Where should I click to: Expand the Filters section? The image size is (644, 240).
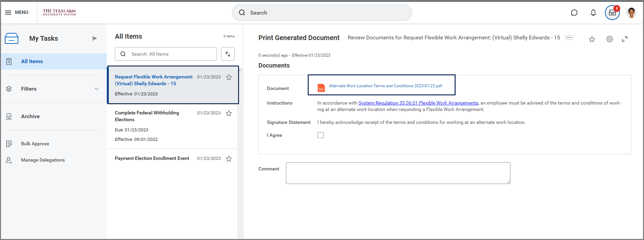click(96, 89)
